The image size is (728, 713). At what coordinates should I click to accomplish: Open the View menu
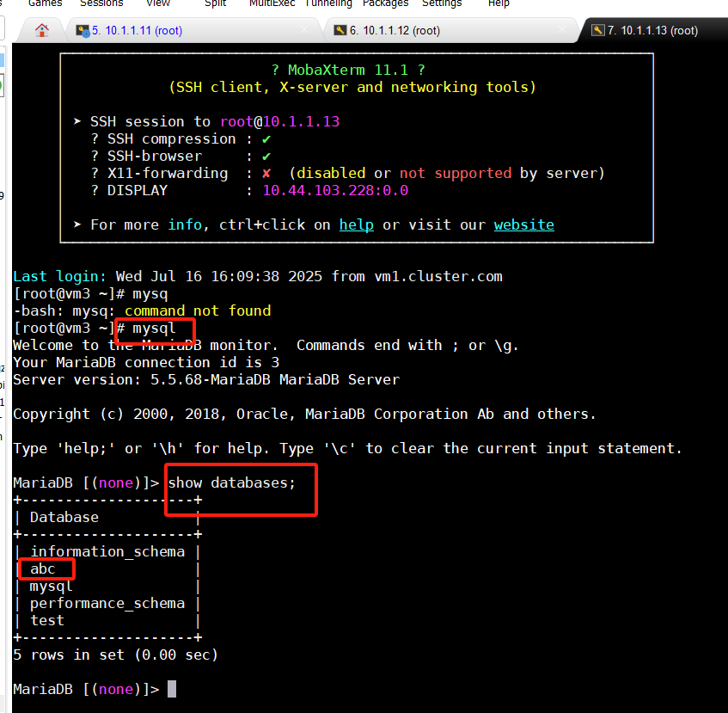click(158, 3)
